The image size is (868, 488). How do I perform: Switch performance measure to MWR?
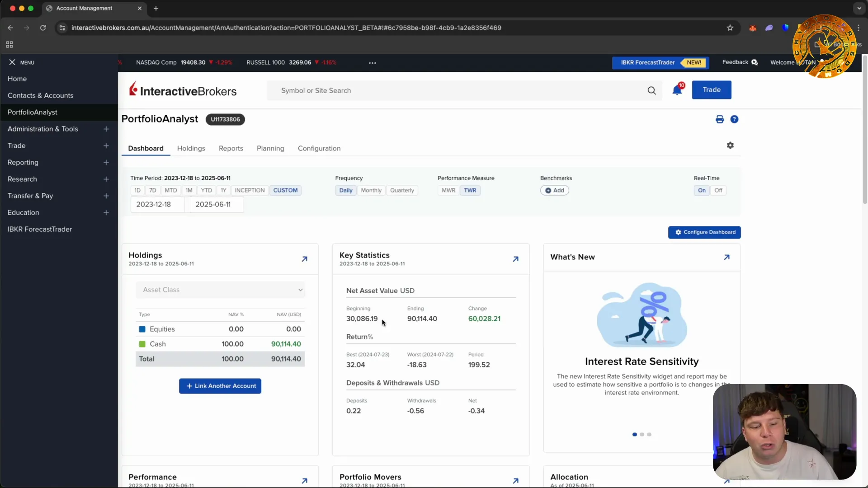tap(448, 190)
